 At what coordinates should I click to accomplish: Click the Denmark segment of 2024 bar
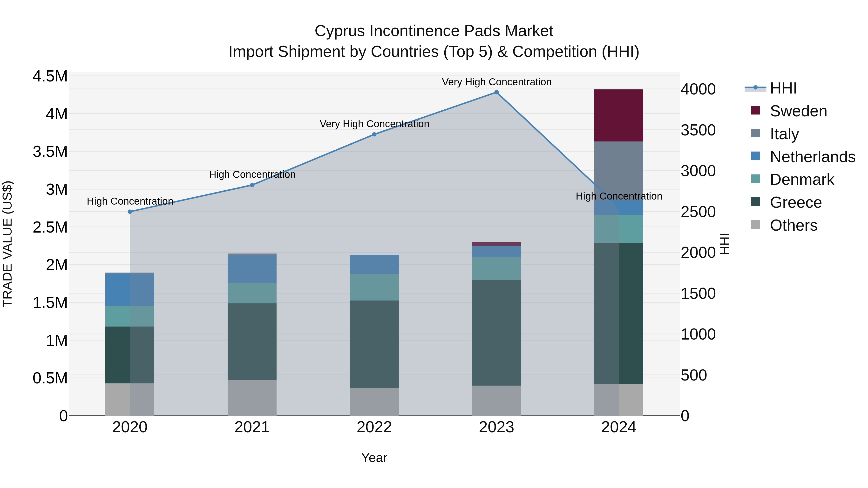(619, 229)
